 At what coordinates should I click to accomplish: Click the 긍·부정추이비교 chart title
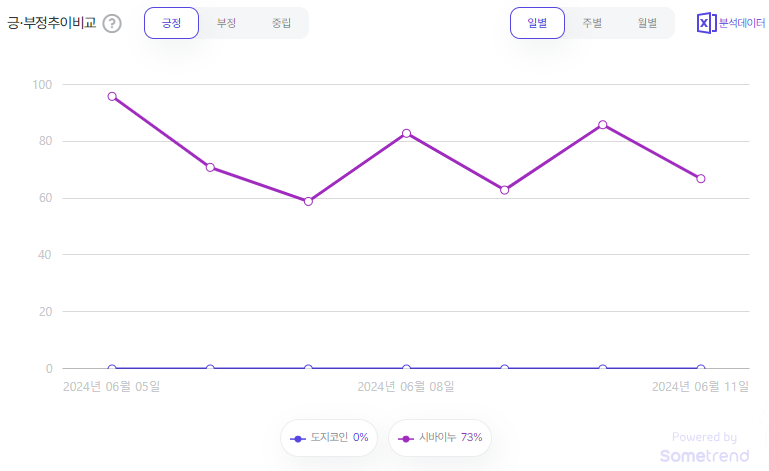tap(51, 23)
